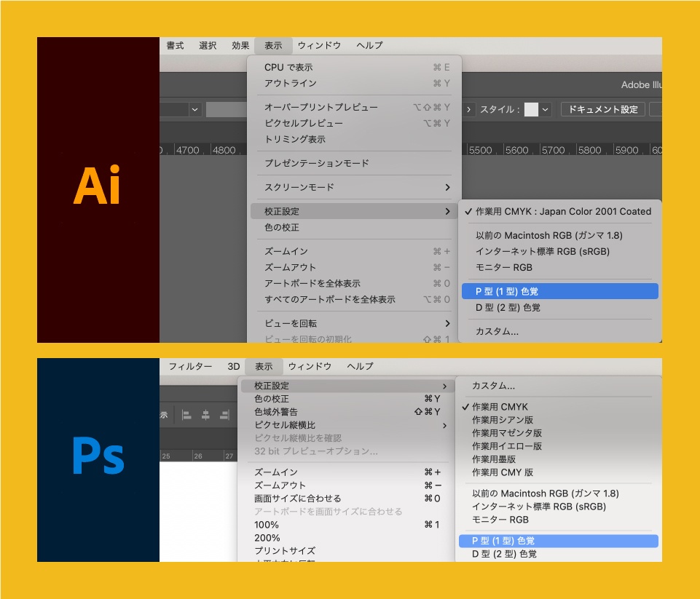Choose ズームイン in Photoshop menu
The height and width of the screenshot is (599, 700).
click(347, 472)
